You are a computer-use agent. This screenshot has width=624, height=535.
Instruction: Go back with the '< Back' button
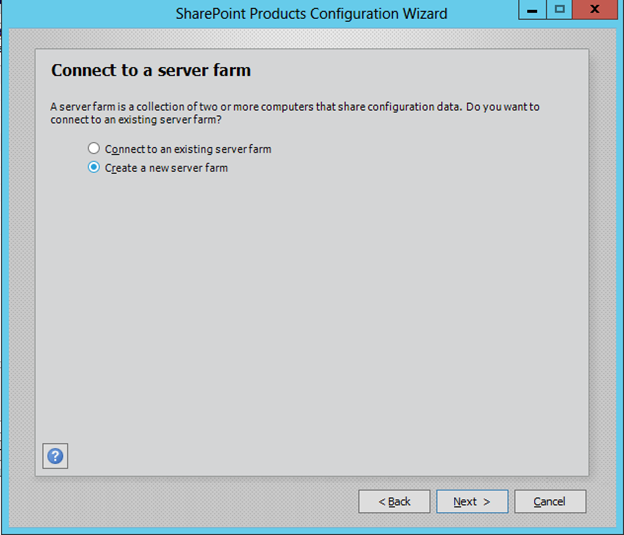coord(394,501)
